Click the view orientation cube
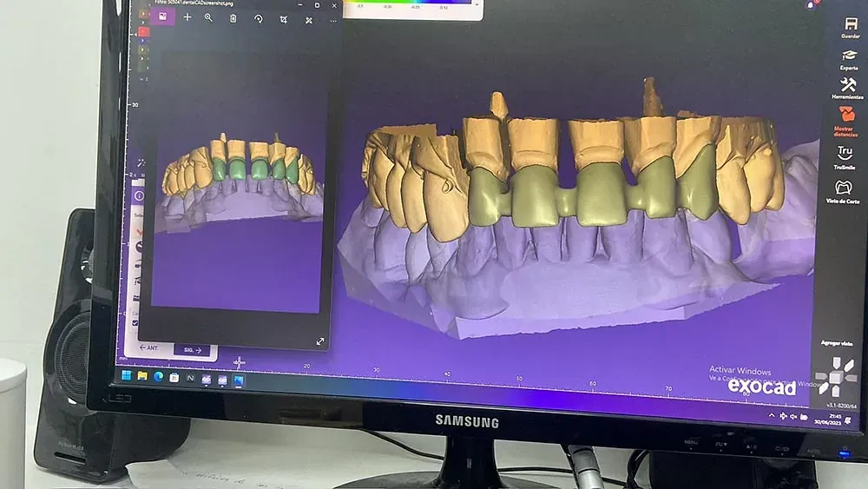This screenshot has width=868, height=489. pyautogui.click(x=836, y=376)
